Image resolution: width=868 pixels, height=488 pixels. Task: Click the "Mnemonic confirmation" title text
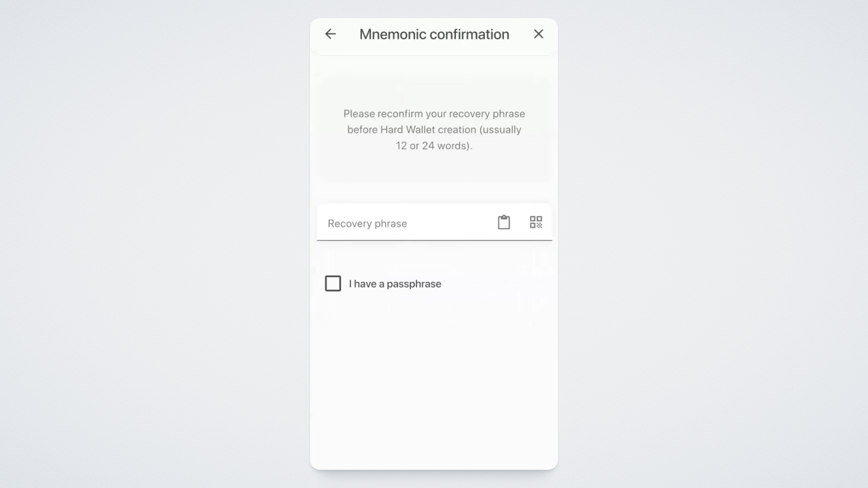(x=434, y=34)
